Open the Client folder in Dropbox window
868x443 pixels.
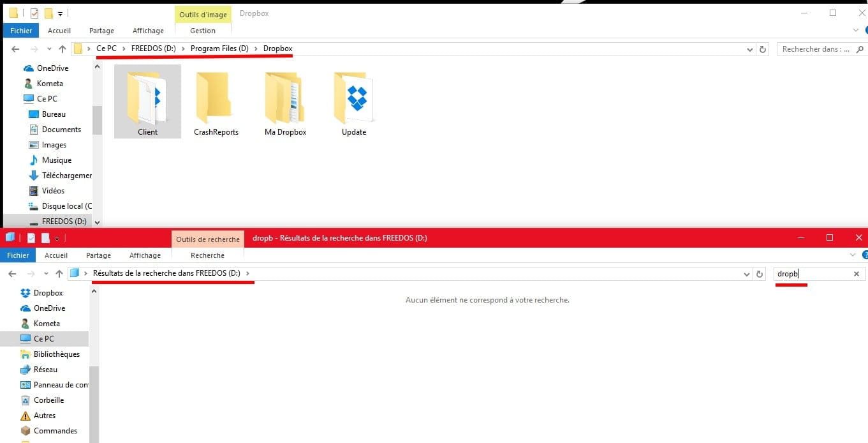coord(147,101)
